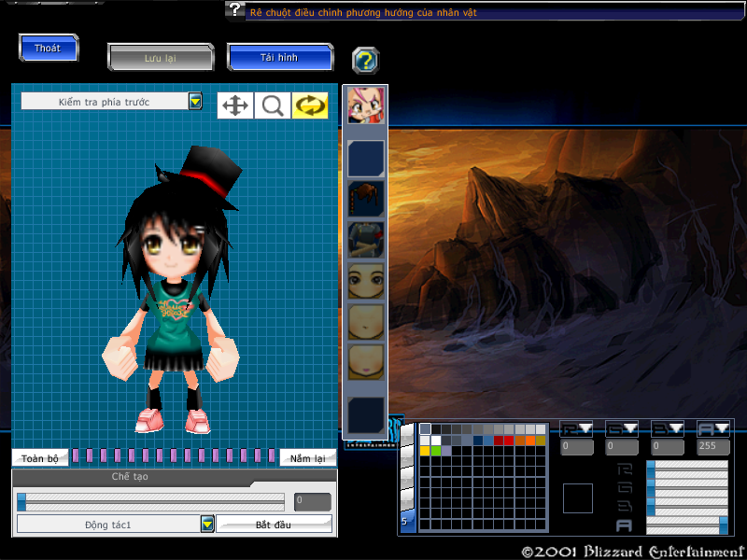Pick the bright red palette swatch
This screenshot has width=747, height=560.
[x=509, y=441]
